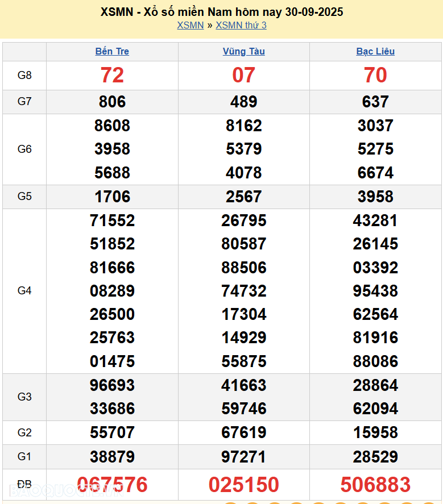Select Vũng Tàu special prize 025150
The width and height of the screenshot is (443, 504).
coord(243,485)
